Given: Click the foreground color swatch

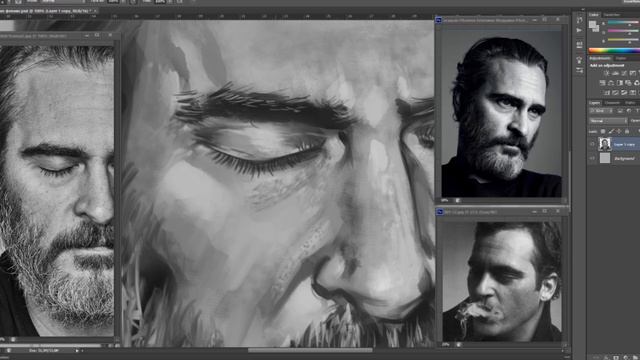Looking at the screenshot, I should [592, 24].
